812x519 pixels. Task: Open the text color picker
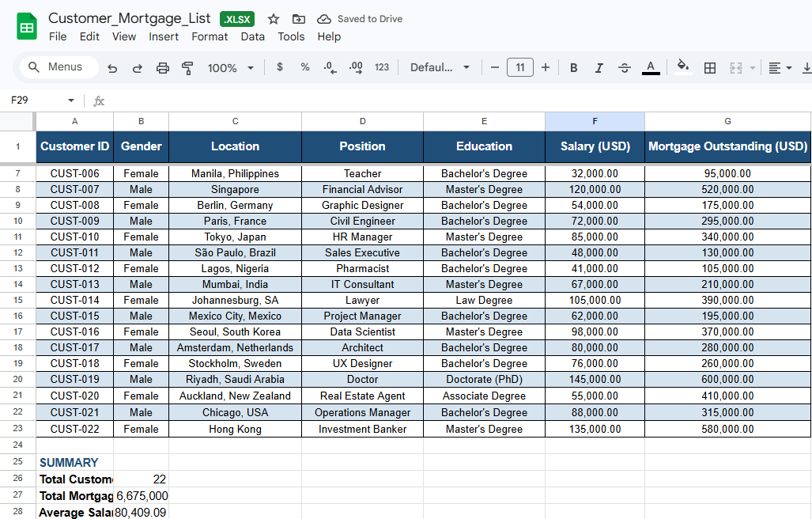[651, 68]
